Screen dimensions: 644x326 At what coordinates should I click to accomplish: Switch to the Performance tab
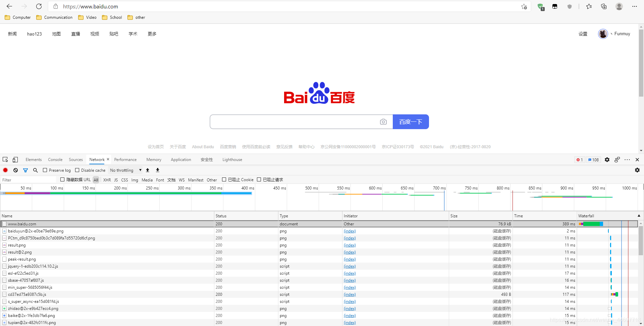click(x=125, y=160)
